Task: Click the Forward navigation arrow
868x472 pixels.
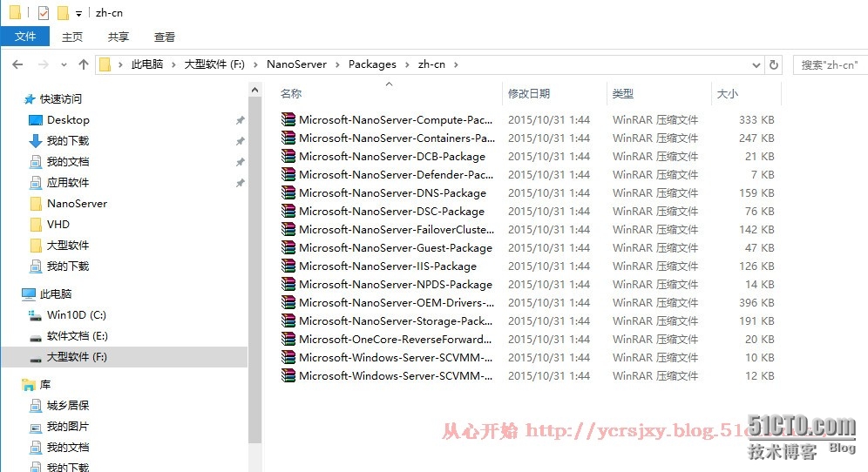Action: [x=44, y=64]
